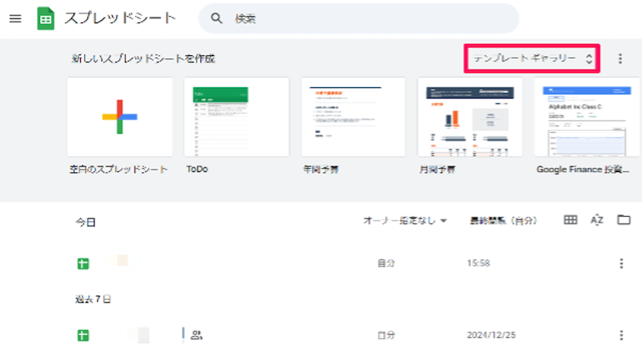Click the shared people icon on the file
The width and height of the screenshot is (644, 353).
196,335
